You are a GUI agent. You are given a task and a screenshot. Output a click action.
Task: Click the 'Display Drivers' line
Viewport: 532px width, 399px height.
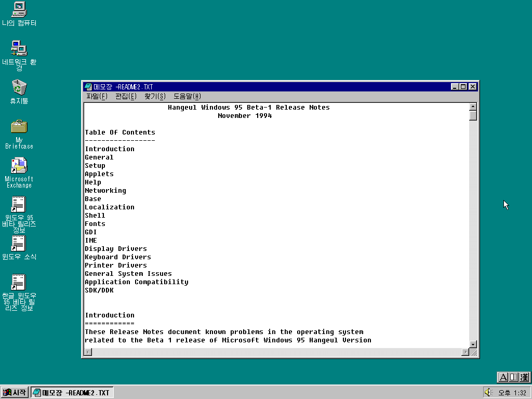pyautogui.click(x=116, y=249)
